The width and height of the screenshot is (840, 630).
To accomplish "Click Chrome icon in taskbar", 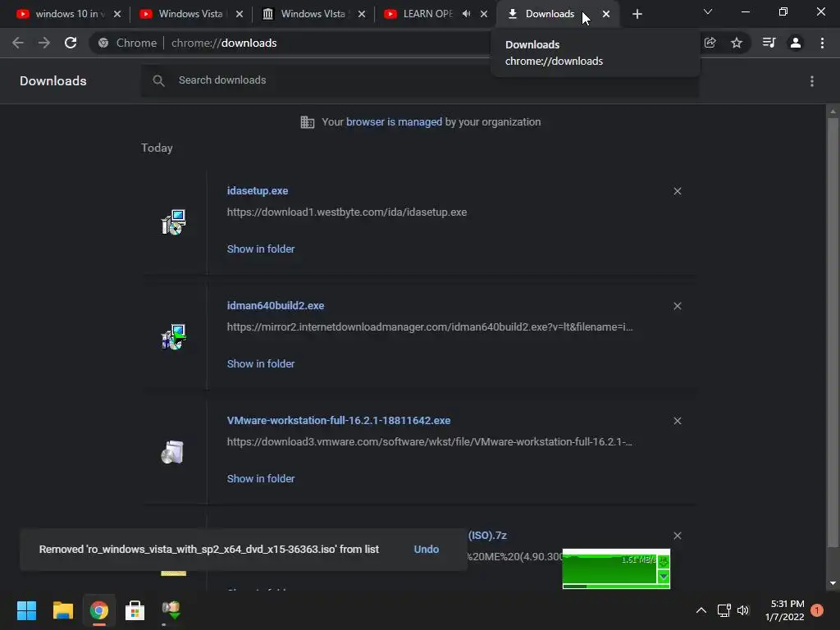I will [98, 610].
